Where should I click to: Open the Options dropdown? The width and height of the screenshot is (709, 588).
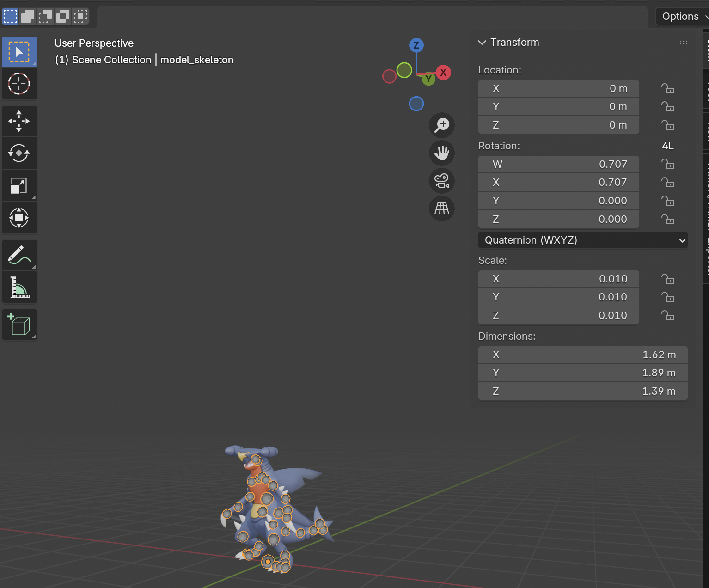click(683, 16)
